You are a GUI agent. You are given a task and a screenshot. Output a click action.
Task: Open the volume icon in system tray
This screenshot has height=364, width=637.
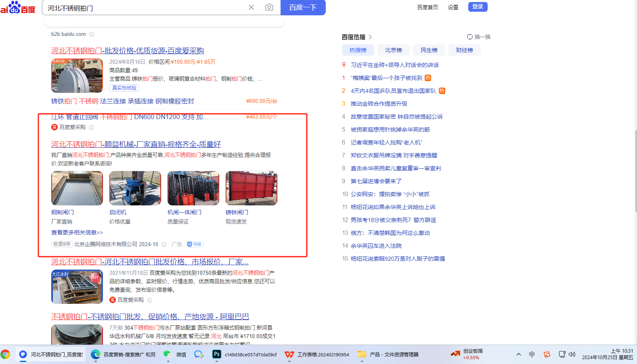pyautogui.click(x=572, y=354)
